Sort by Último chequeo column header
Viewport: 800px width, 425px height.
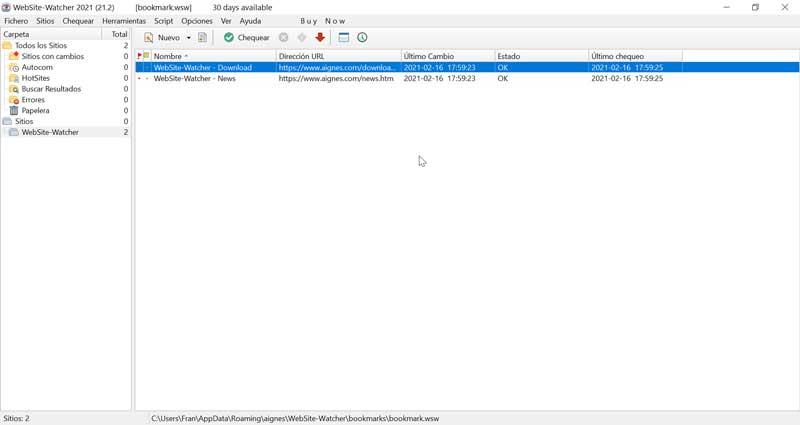(x=635, y=56)
